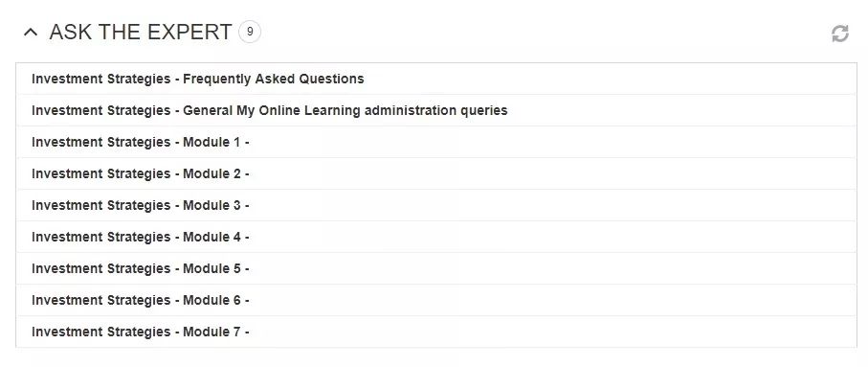Jump to Module 4 expert questions

click(436, 237)
